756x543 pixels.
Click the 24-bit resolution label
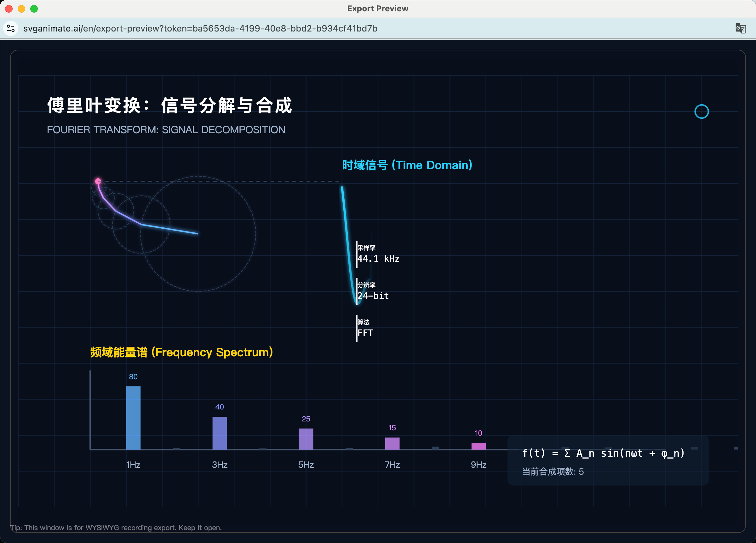point(373,296)
